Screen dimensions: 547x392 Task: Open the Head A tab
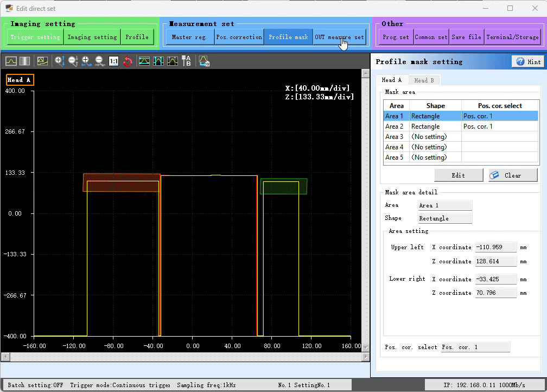[x=391, y=80]
